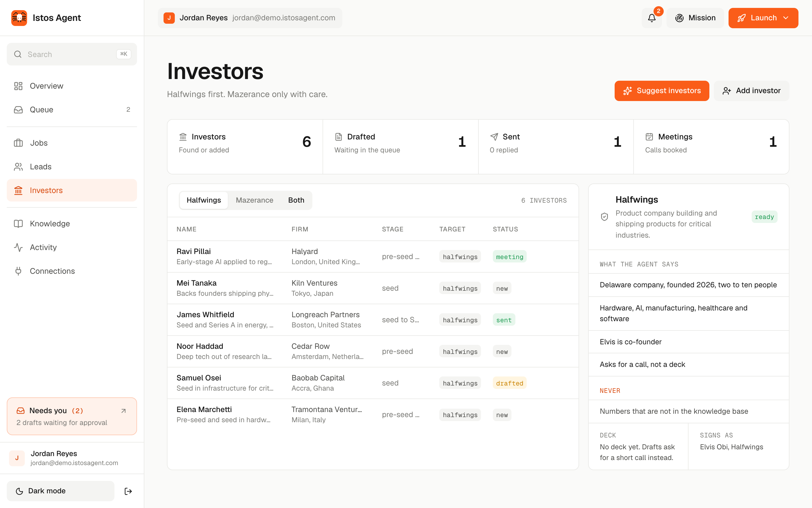Screen dimensions: 812x508
Task: Go to the Queue inbox
Action: tap(72, 110)
